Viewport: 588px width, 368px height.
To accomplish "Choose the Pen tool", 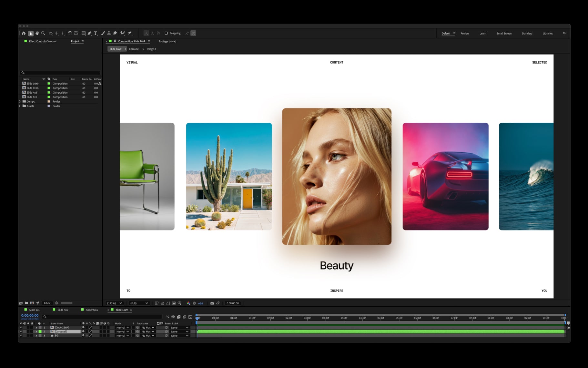I will click(89, 33).
